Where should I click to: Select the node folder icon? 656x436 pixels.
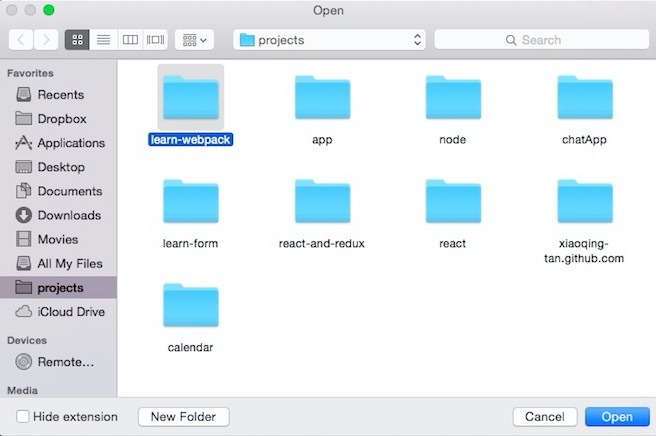pos(454,97)
